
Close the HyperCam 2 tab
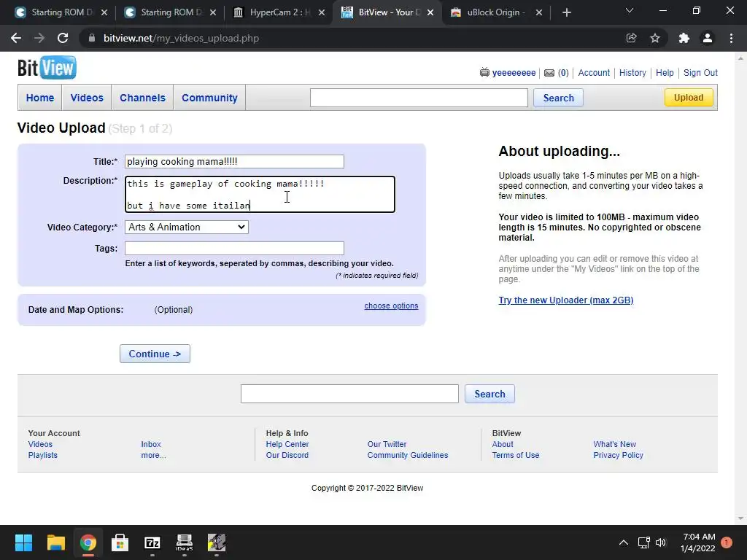click(322, 12)
